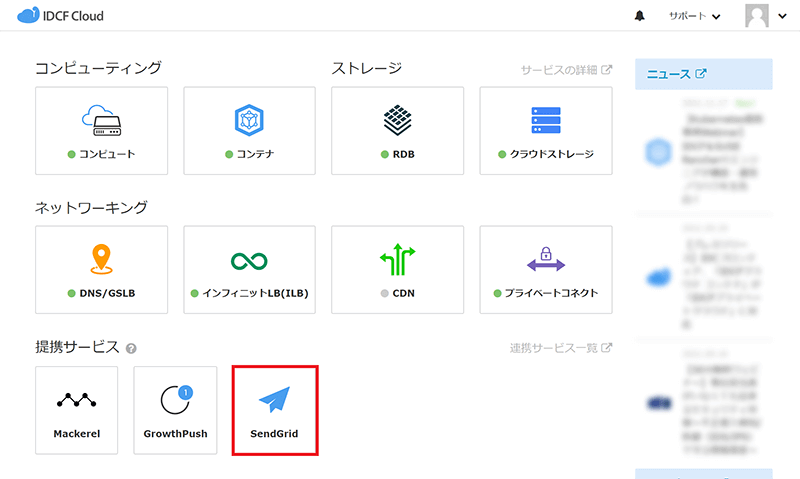Open the Mackerel monitoring service

tap(77, 410)
